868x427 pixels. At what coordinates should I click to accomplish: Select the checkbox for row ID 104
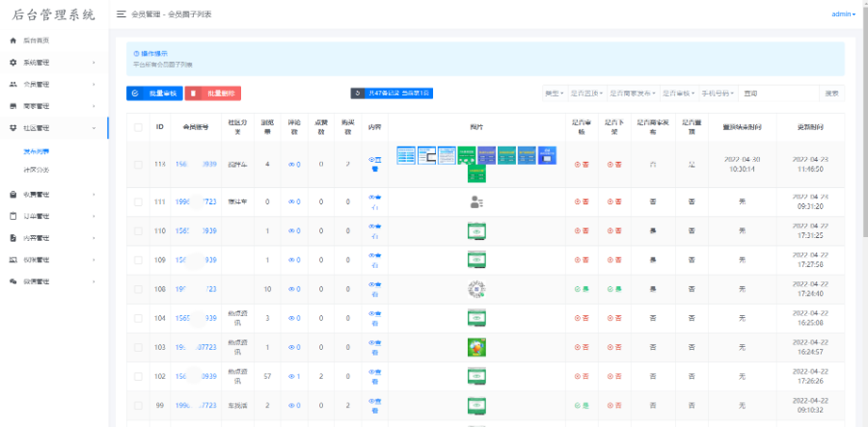click(x=139, y=317)
